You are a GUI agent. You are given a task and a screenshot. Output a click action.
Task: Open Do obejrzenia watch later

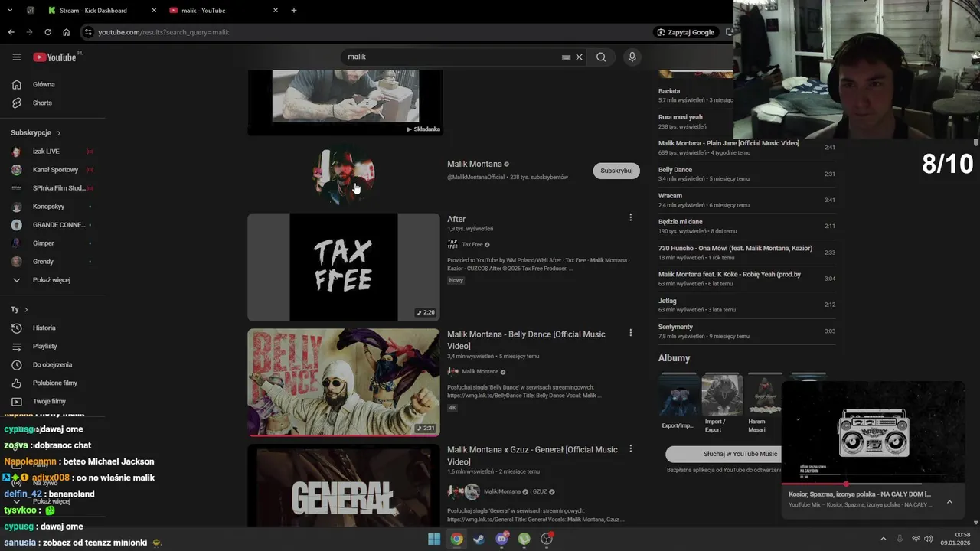tap(53, 364)
